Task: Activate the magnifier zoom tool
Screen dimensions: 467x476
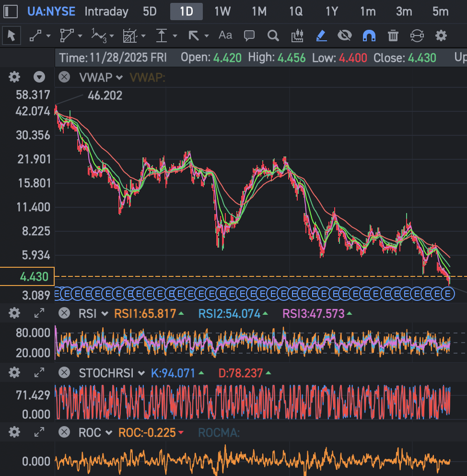Action: pos(273,36)
